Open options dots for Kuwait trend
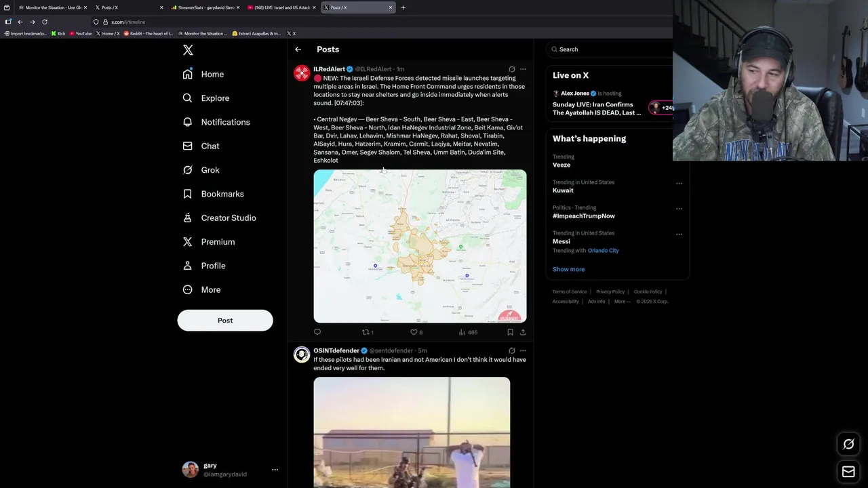The width and height of the screenshot is (868, 488). point(679,183)
